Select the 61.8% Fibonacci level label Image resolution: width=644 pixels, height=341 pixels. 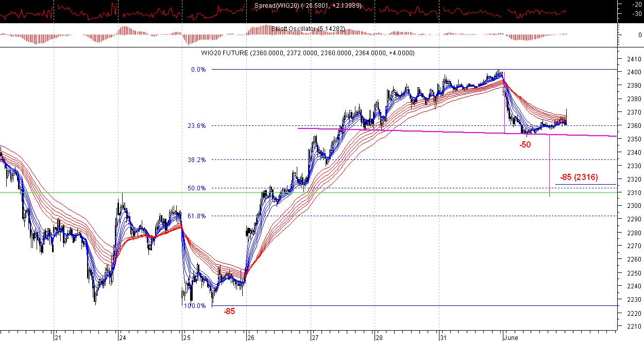click(197, 216)
